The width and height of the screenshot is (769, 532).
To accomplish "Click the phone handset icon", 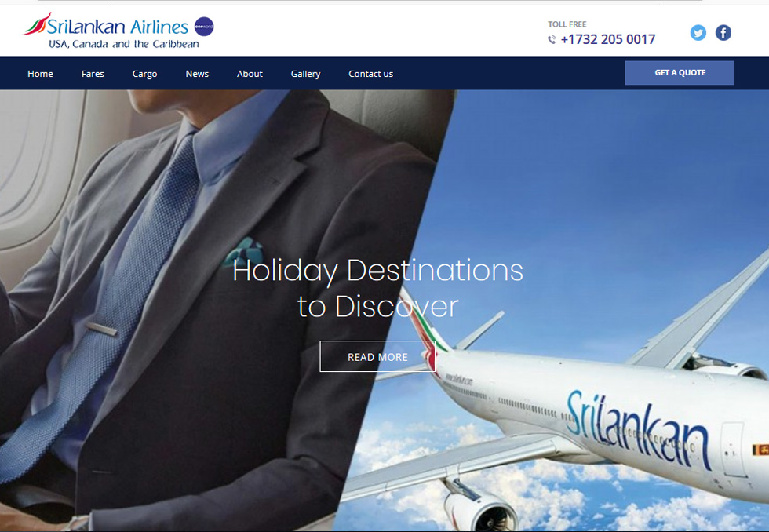I will point(552,40).
